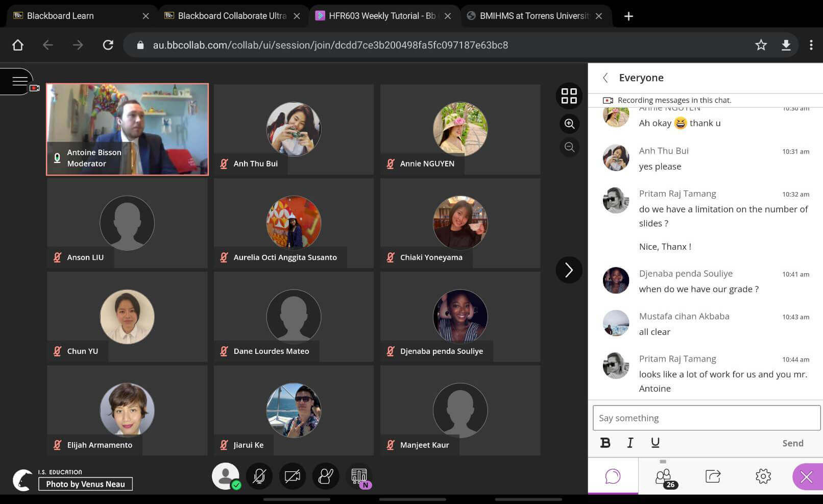Click Pritam Raj Tamang 10:44 avatar
This screenshot has width=823, height=504.
(x=616, y=366)
